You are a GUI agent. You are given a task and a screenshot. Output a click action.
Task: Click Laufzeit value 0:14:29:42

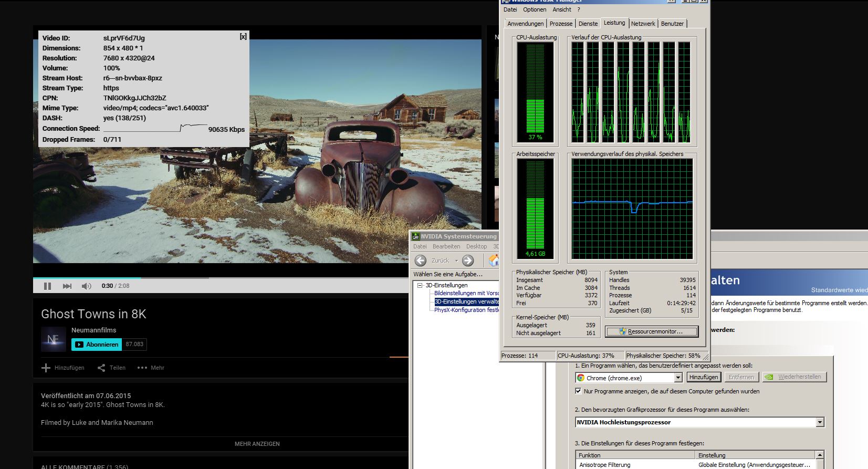(x=681, y=303)
